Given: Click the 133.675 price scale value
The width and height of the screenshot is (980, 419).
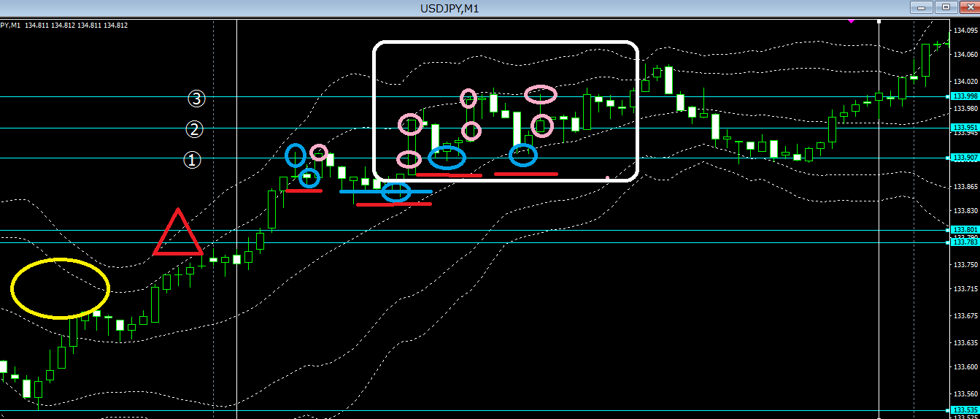Looking at the screenshot, I should (966, 315).
